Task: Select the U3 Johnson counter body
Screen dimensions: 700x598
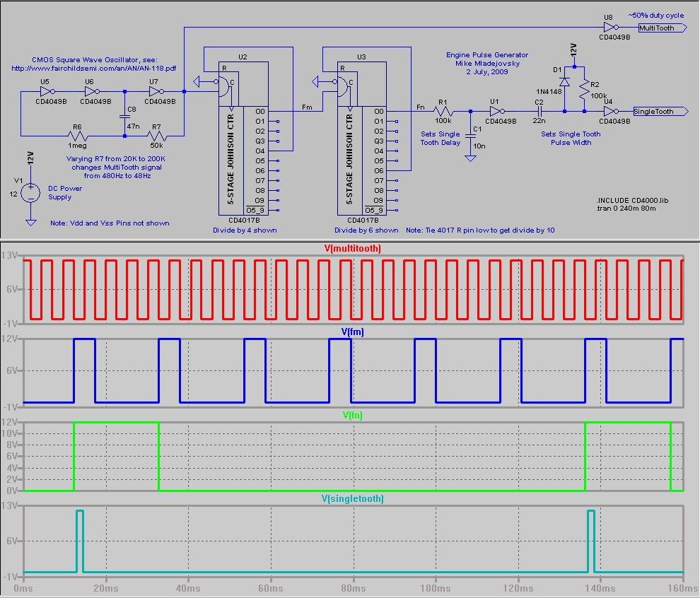Action: tap(362, 139)
